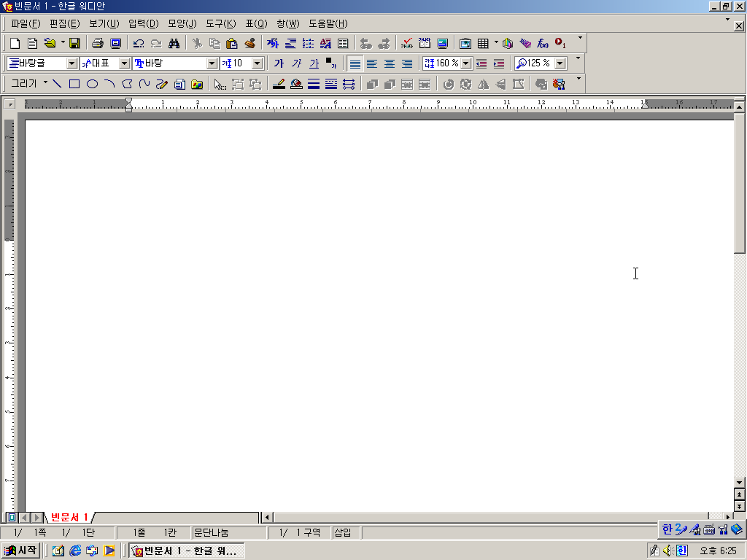Open the 편집(E) menu
747x560 pixels.
(x=64, y=23)
